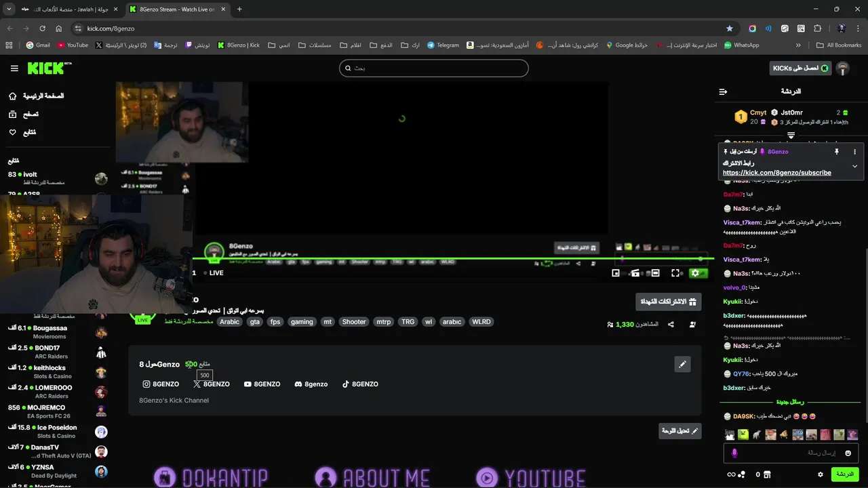Send message with green chat button
Image resolution: width=868 pixels, height=488 pixels.
(845, 474)
